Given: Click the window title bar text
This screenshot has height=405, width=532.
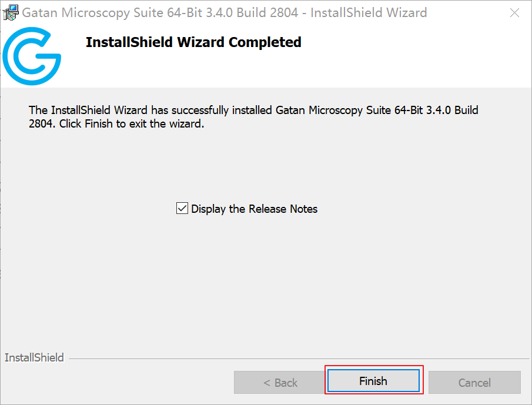Looking at the screenshot, I should (225, 12).
